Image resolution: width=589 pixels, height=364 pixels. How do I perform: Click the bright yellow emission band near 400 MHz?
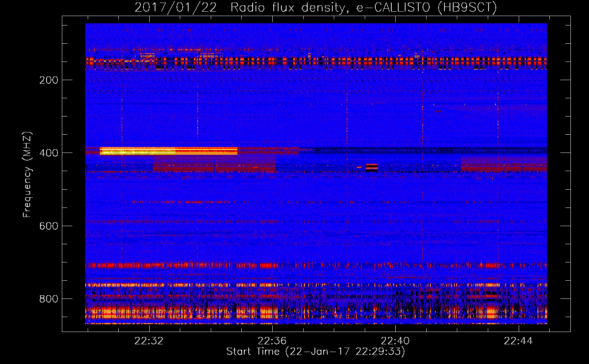click(x=169, y=151)
